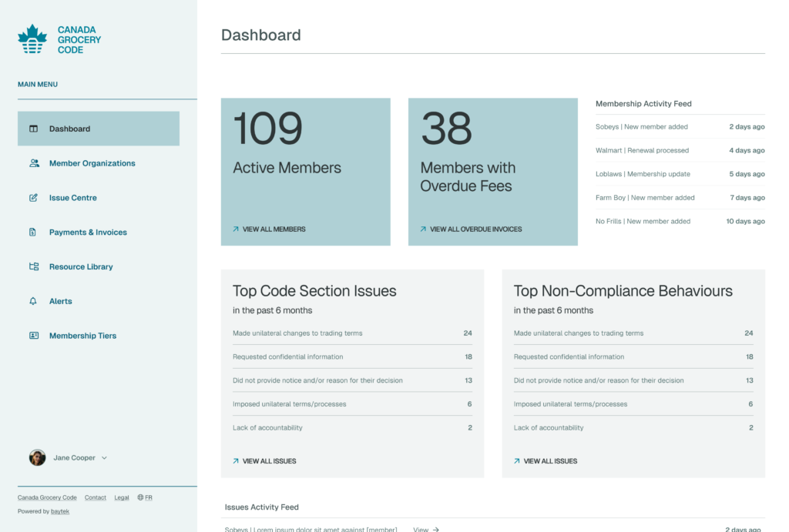Click the Member Organizations people icon
Image resolution: width=789 pixels, height=532 pixels.
[34, 163]
